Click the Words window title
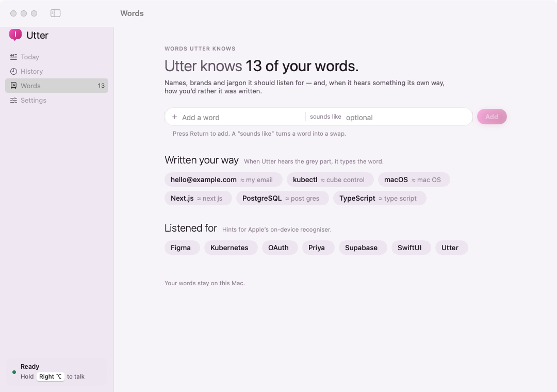 [x=132, y=13]
